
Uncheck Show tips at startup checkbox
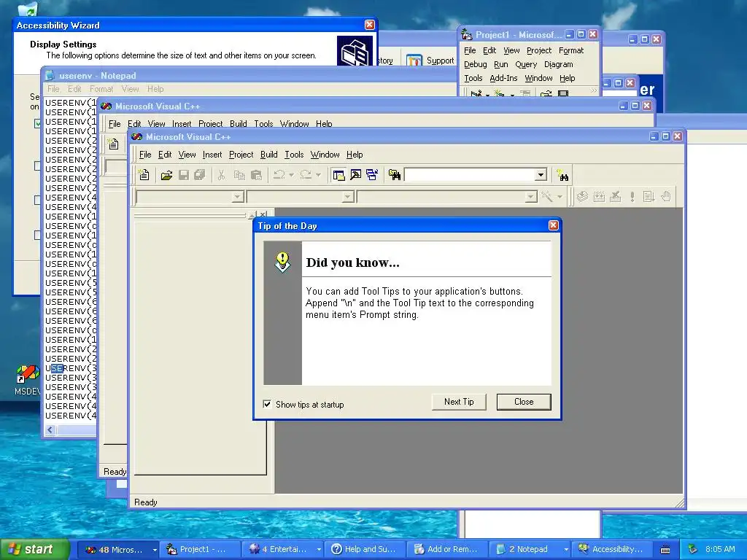point(267,404)
